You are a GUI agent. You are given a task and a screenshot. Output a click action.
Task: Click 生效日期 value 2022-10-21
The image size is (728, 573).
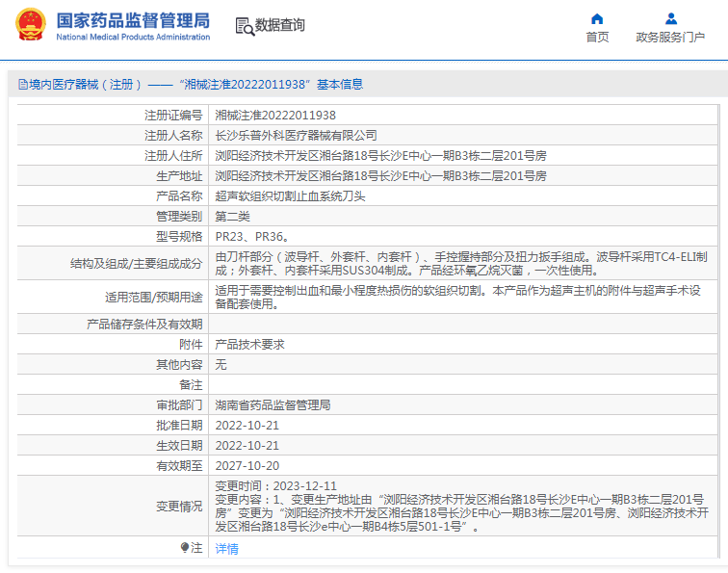click(247, 446)
